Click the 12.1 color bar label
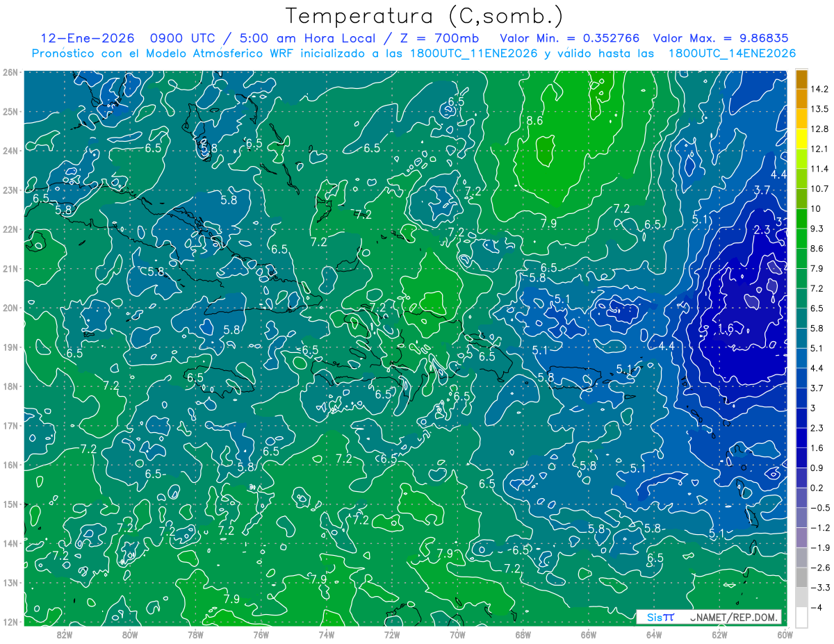Image resolution: width=834 pixels, height=644 pixels. (819, 149)
